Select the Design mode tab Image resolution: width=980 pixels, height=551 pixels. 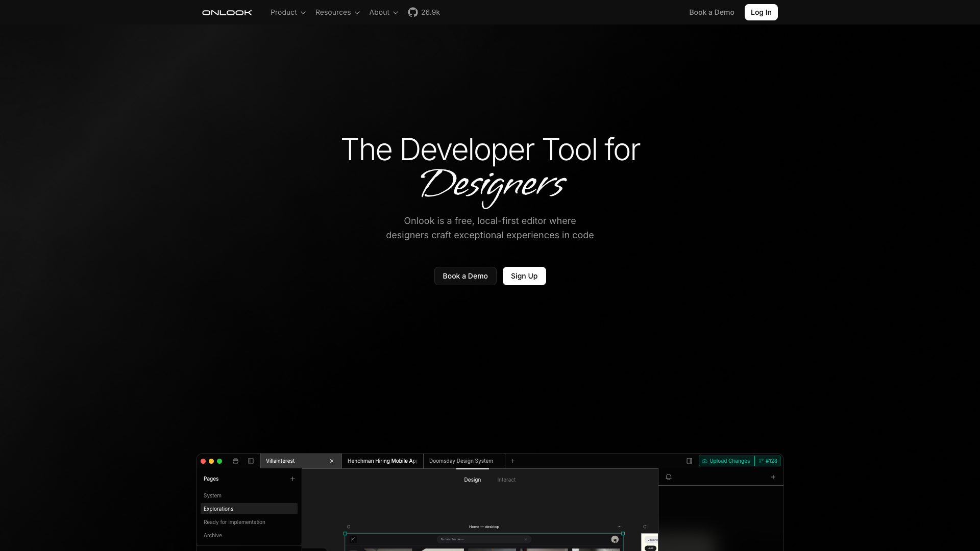pos(472,480)
